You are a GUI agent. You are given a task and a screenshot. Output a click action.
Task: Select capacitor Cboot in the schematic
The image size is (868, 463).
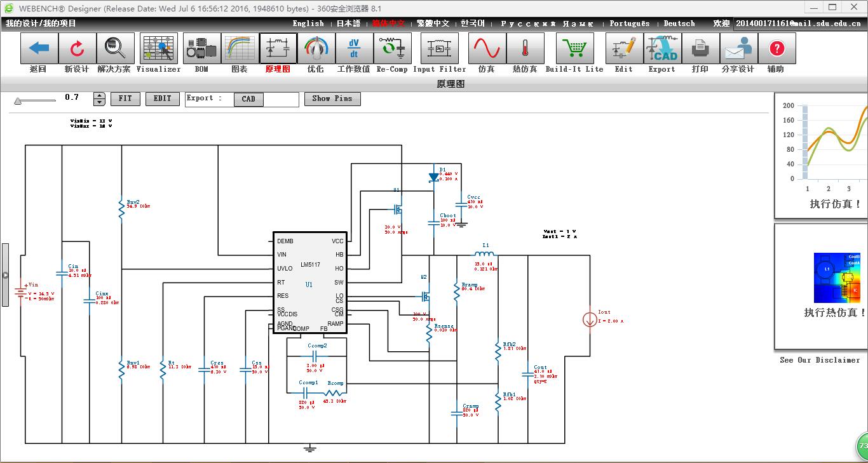pyautogui.click(x=434, y=224)
